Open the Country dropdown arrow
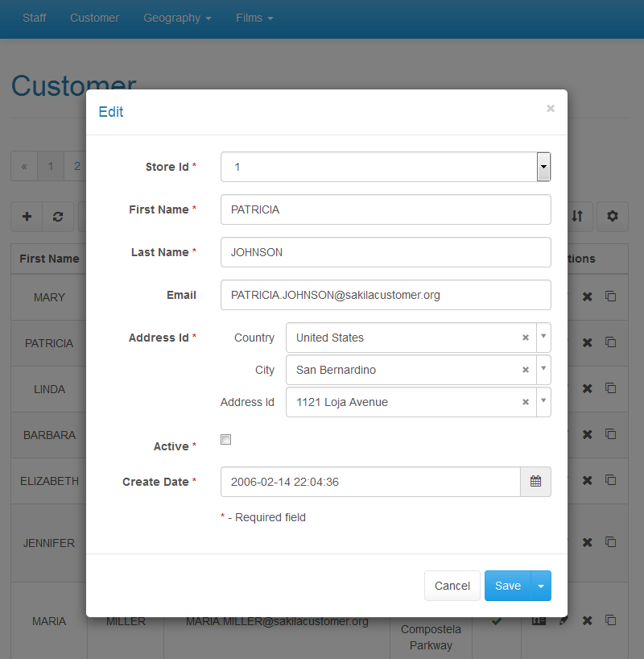The width and height of the screenshot is (644, 659). click(x=543, y=338)
